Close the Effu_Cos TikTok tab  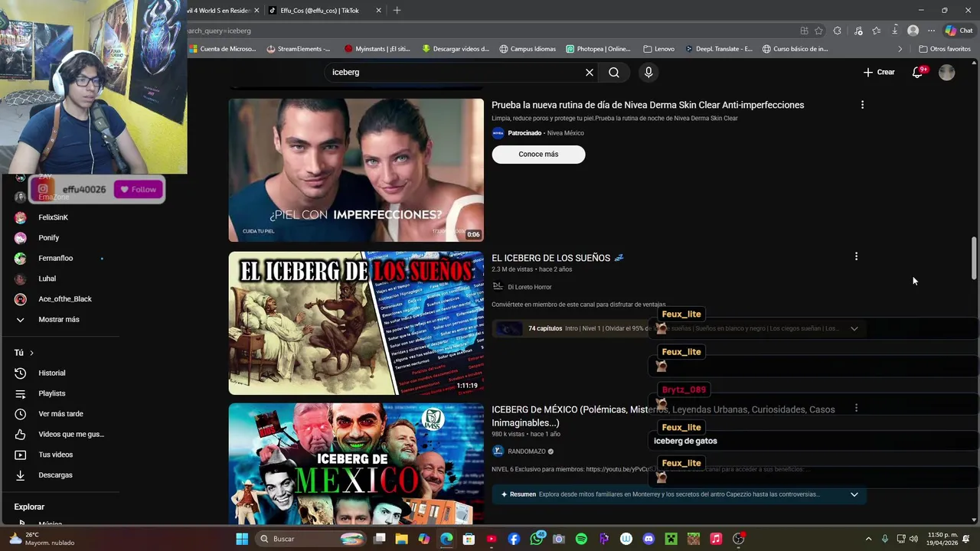tap(378, 10)
